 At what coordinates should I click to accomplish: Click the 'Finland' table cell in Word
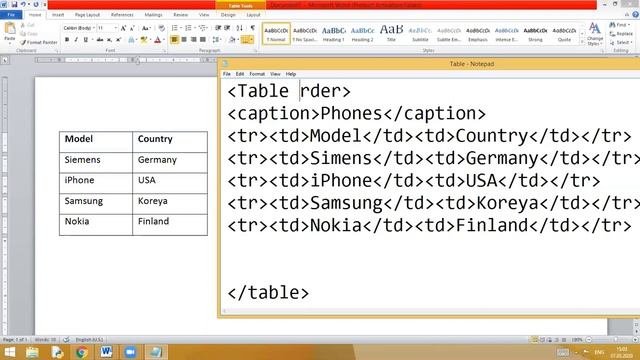[x=170, y=224]
